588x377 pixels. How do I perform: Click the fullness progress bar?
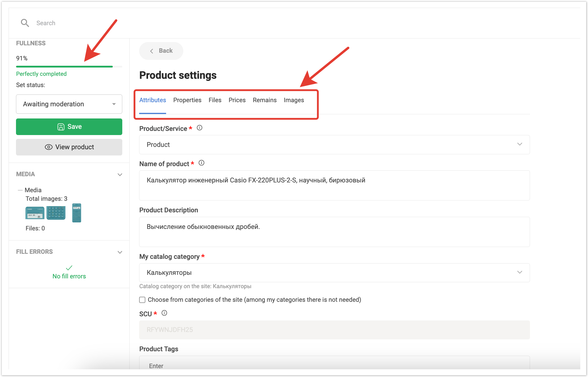69,67
